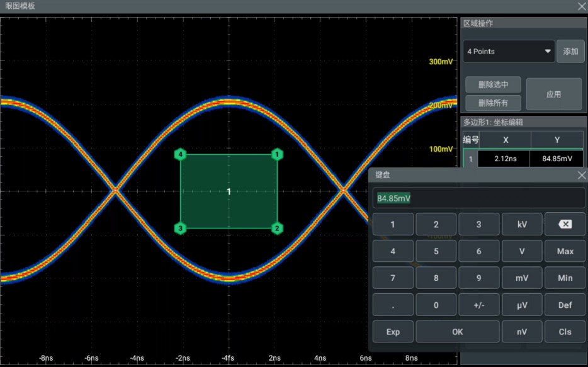Restore the default with the Def key

click(x=565, y=305)
